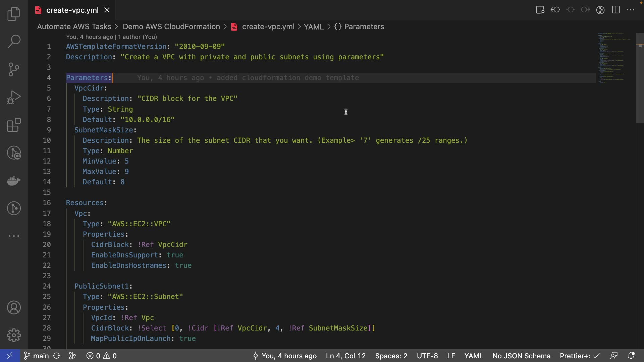Click Open Preview to the Side icon
Image resolution: width=644 pixels, height=362 pixels.
coord(540,10)
